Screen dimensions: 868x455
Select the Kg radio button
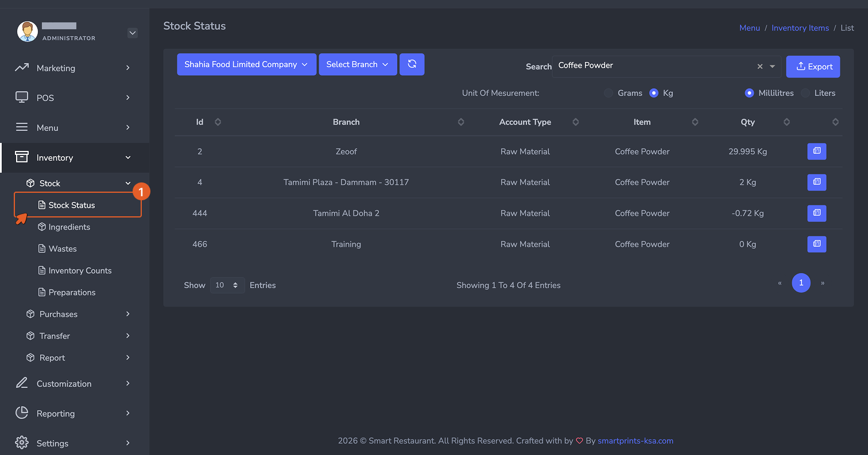pyautogui.click(x=654, y=93)
